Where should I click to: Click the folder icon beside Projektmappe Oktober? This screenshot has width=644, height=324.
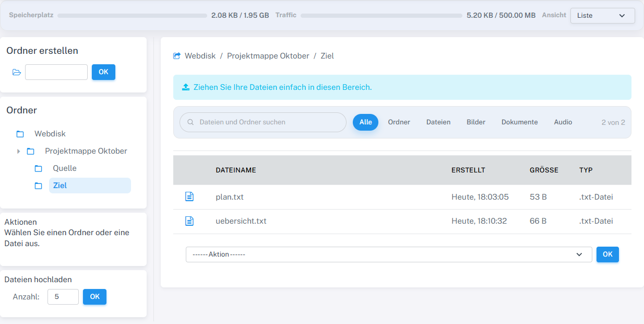point(31,151)
